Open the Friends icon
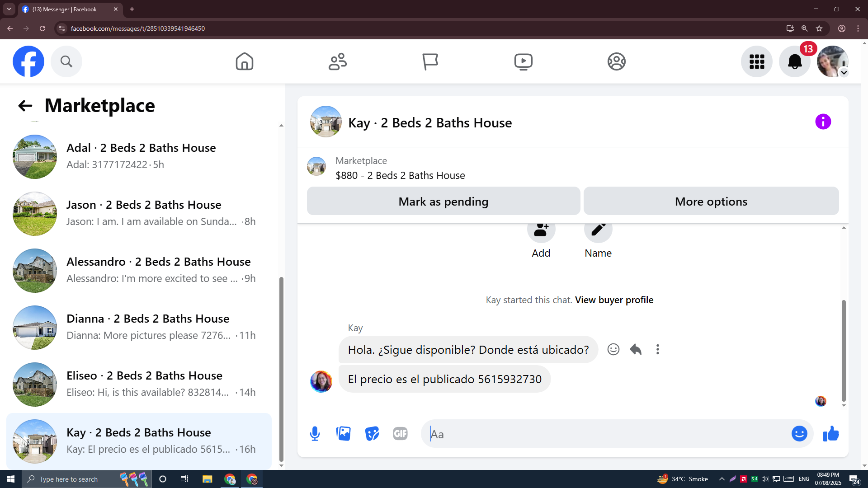This screenshot has height=488, width=868. 338,61
